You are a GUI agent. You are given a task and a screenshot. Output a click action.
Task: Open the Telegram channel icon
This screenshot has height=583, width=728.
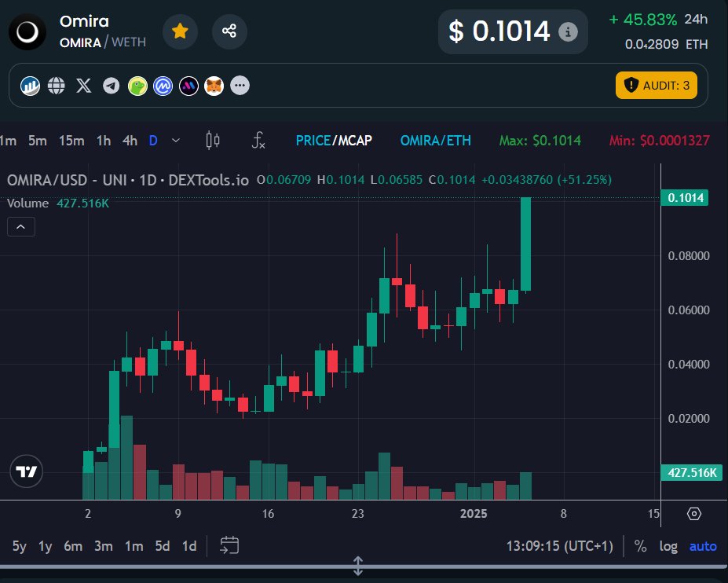tap(111, 86)
